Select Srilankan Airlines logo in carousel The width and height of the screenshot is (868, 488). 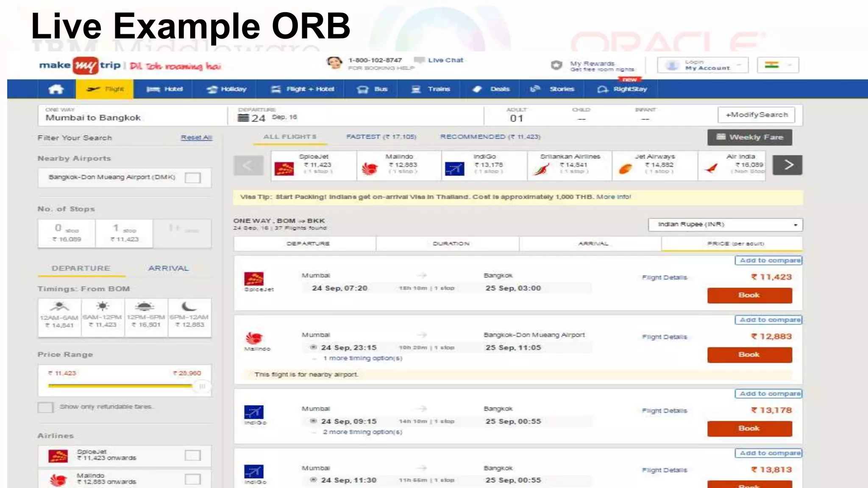tap(541, 169)
